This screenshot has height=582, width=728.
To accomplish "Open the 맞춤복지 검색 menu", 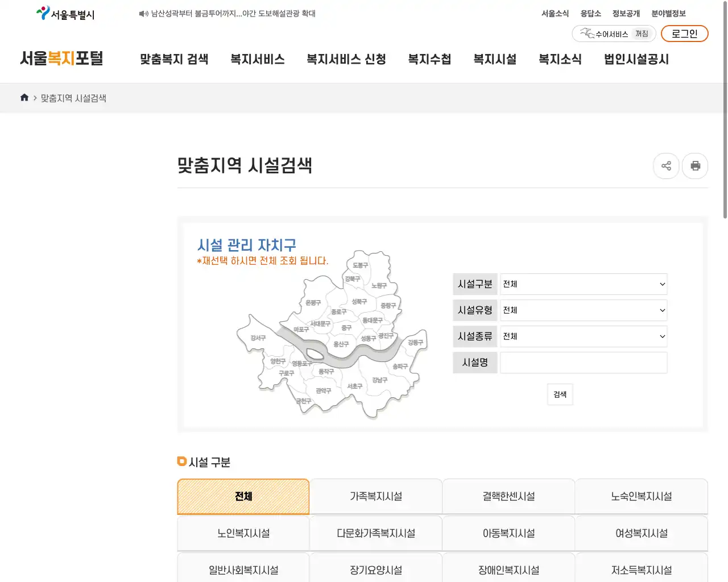I will coord(174,59).
